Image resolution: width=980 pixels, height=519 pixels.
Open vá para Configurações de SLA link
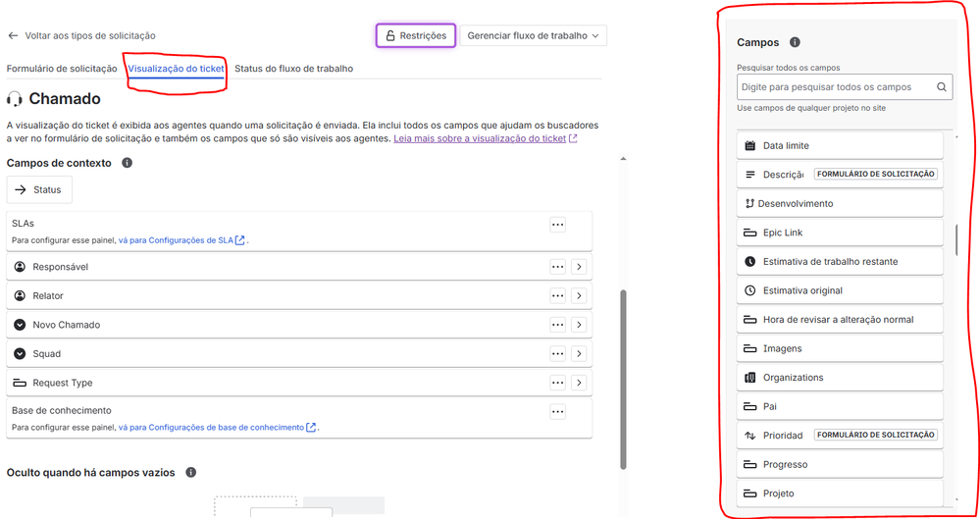[x=181, y=239]
